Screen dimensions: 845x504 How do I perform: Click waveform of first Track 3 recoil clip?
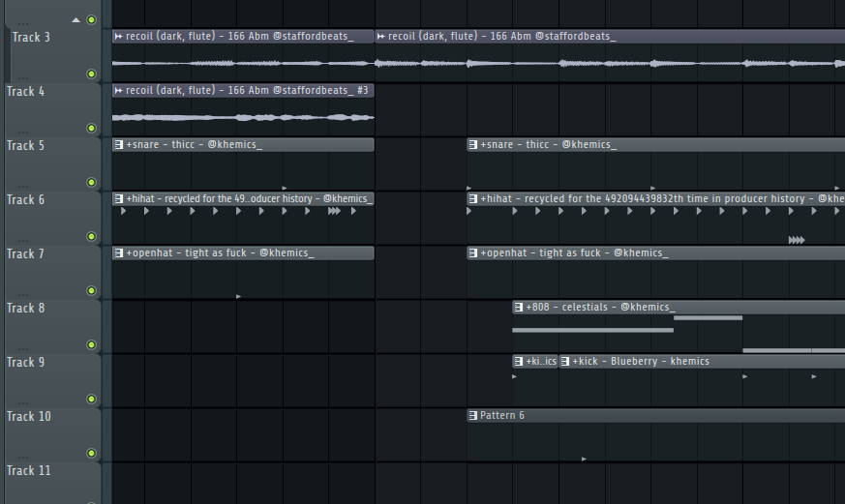(x=243, y=64)
